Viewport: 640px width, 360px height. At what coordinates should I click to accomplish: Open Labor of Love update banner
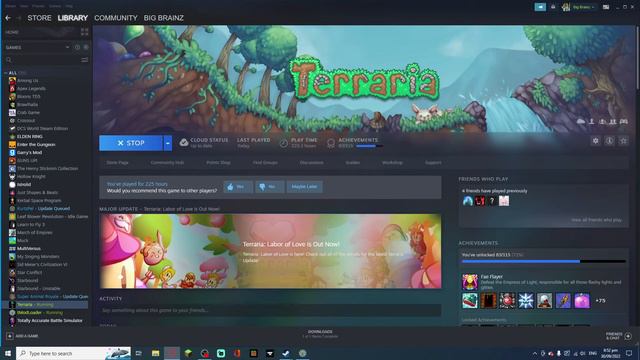(x=270, y=251)
